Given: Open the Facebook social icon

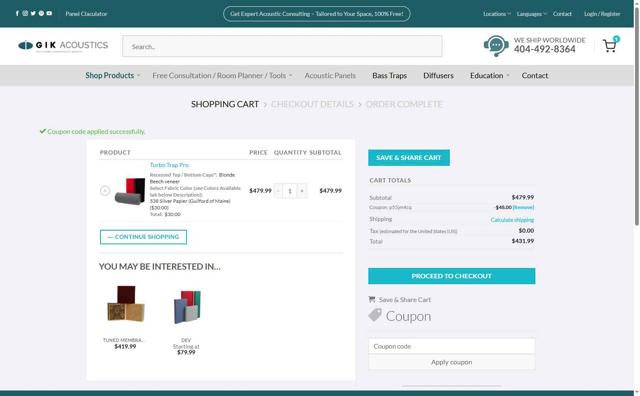Looking at the screenshot, I should 17,13.
